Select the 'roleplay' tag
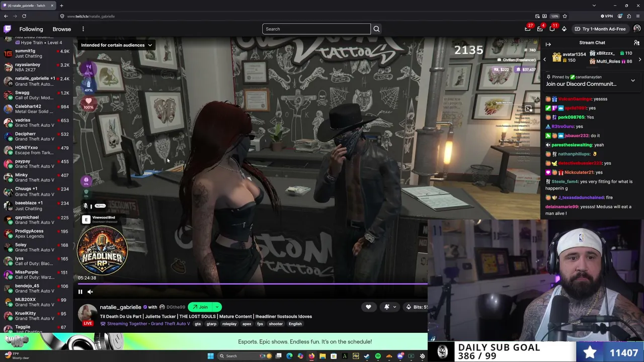The image size is (644, 362). (x=229, y=324)
